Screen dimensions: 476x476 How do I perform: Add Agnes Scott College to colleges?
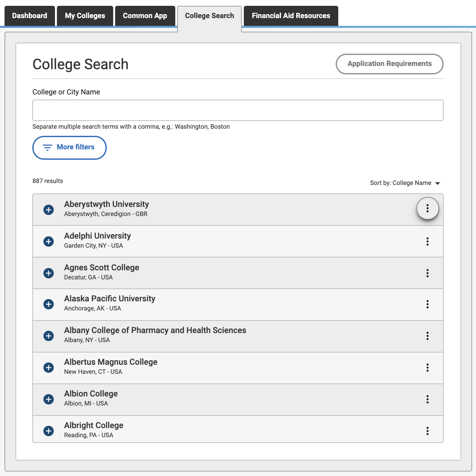click(x=48, y=273)
